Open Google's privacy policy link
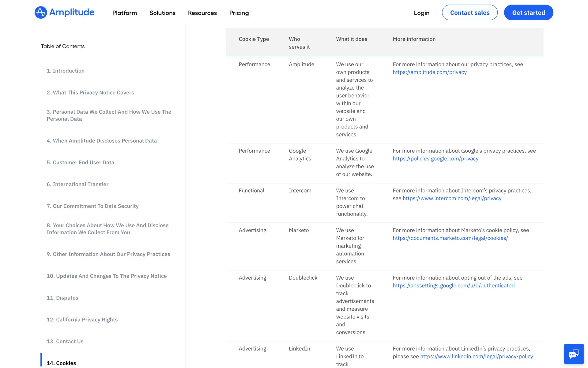Image resolution: width=588 pixels, height=368 pixels. point(435,159)
